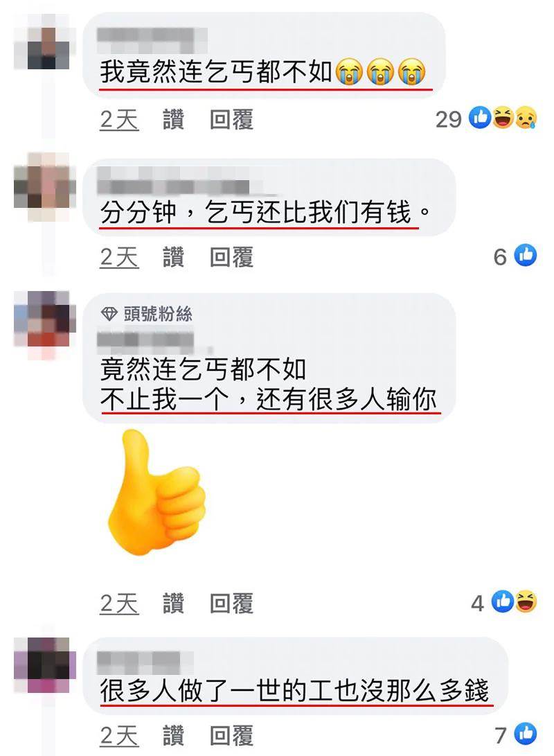Open the 2天 timestamp of the first comment
The image size is (554, 756).
tap(120, 120)
